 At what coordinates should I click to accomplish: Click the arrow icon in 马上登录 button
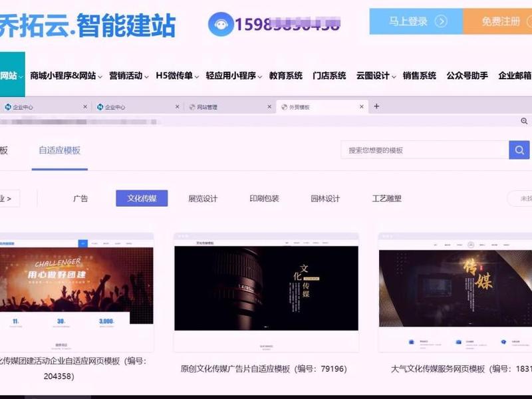pyautogui.click(x=441, y=21)
